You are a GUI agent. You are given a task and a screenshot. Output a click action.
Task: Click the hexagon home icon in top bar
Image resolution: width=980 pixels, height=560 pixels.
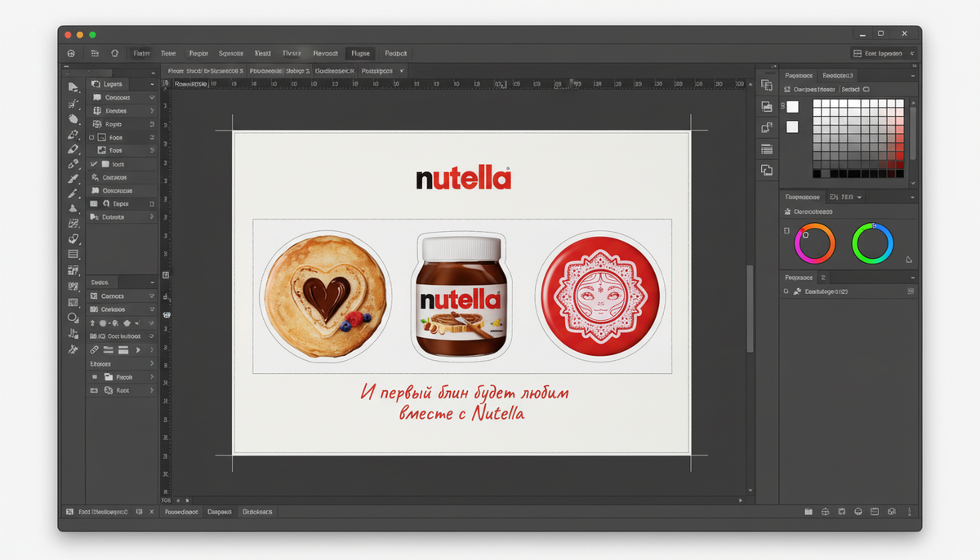pos(114,53)
